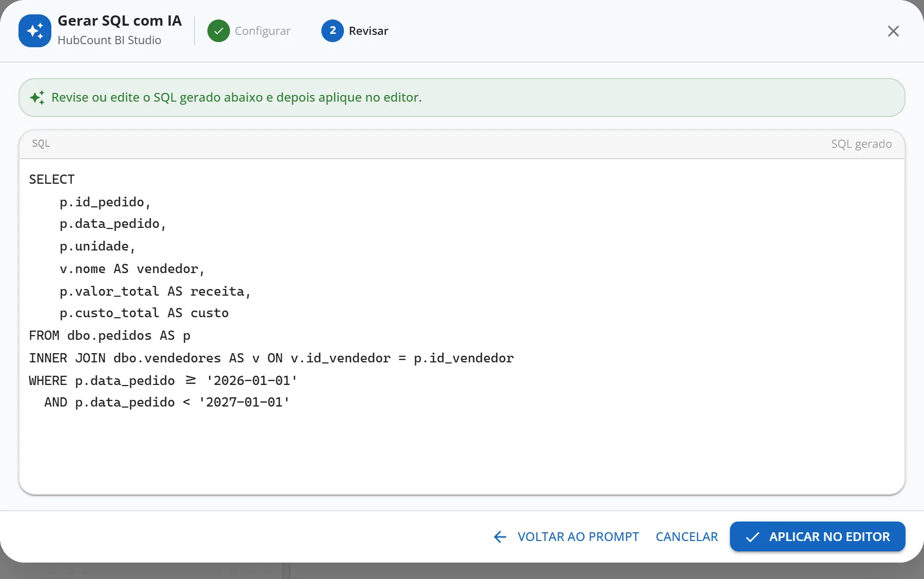Open the Configurar step label
This screenshot has height=579, width=924.
point(263,31)
